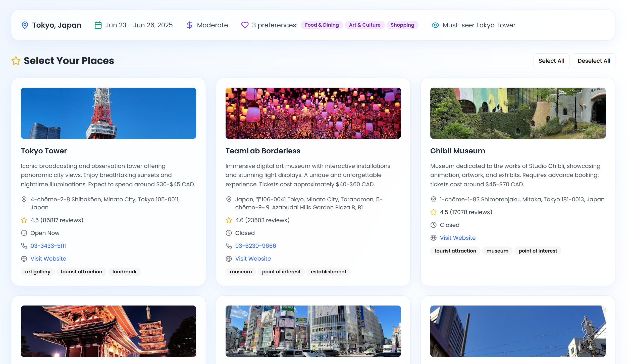
Task: Click the globe icon in Ghibli Museum card
Action: click(433, 238)
